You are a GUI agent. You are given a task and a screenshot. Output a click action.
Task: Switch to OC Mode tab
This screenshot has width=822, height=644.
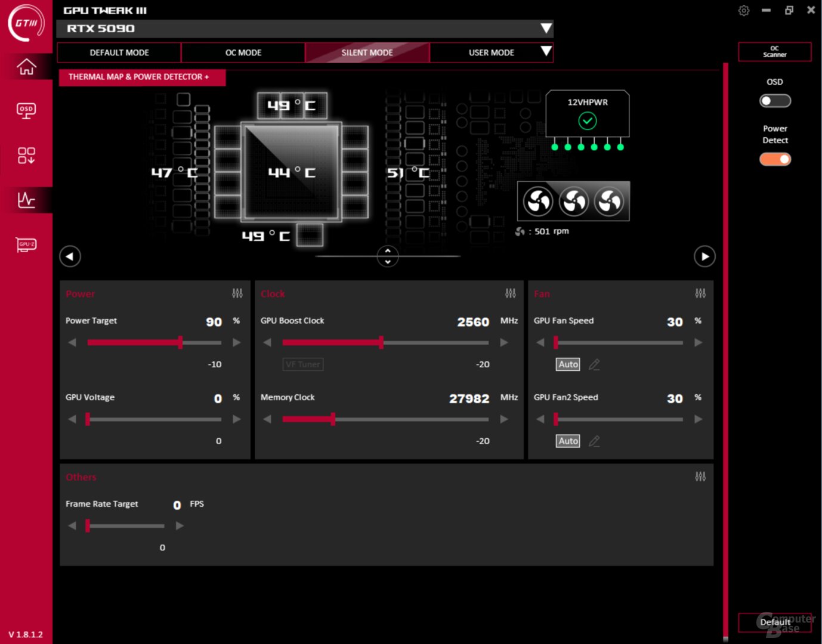[243, 52]
